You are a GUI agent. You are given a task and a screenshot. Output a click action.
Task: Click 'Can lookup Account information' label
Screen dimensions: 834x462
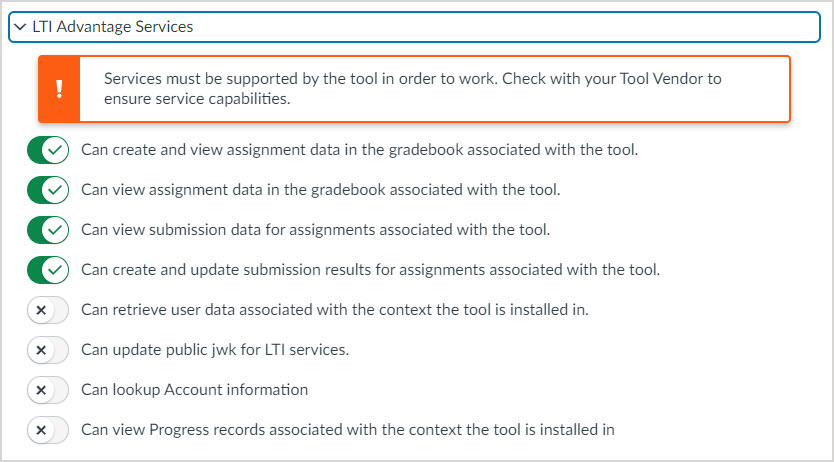tap(194, 390)
